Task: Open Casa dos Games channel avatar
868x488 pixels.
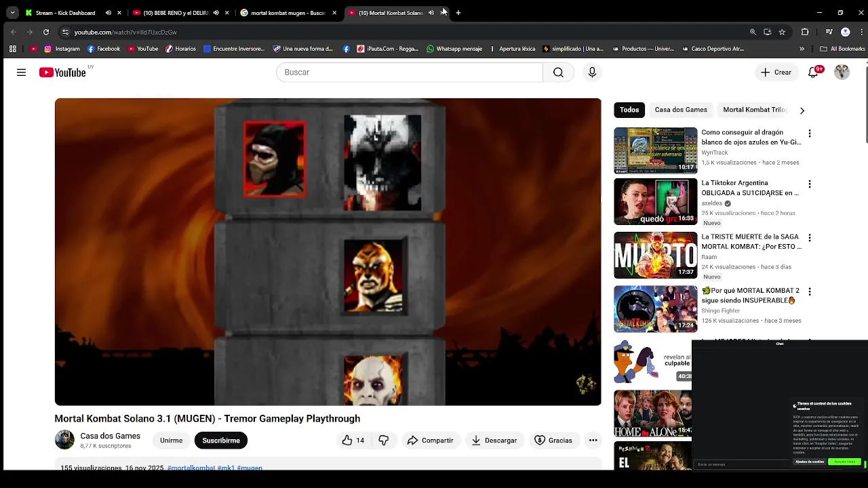Action: (x=64, y=440)
